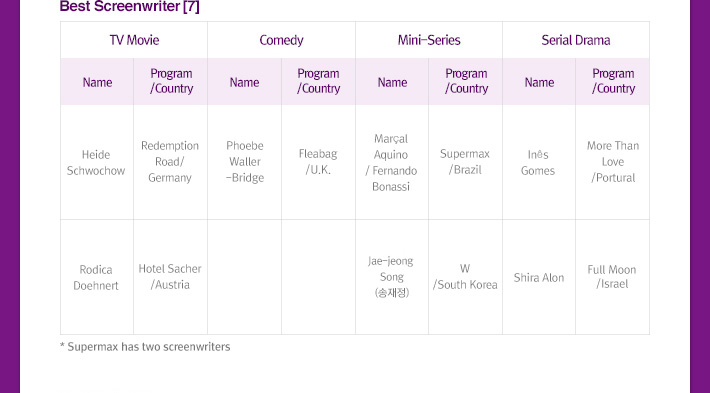Viewport: 710px width, 393px height.
Task: Click the Jae-jeong Song name cell
Action: point(392,277)
